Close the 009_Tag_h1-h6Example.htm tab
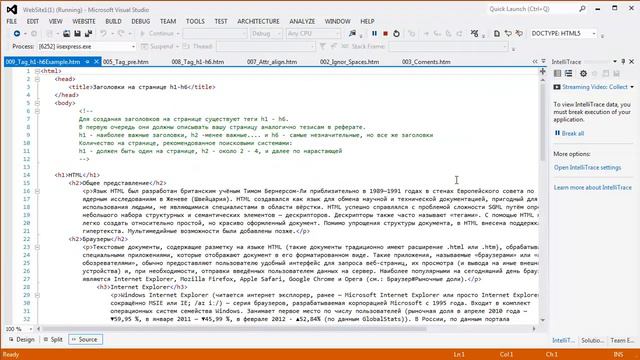This screenshot has height=360, width=640. 96,62
